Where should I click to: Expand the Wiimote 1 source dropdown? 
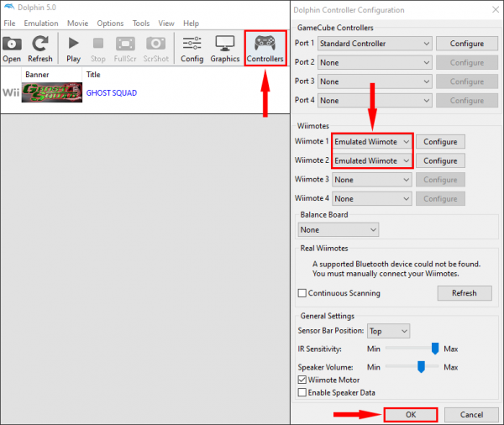(372, 141)
